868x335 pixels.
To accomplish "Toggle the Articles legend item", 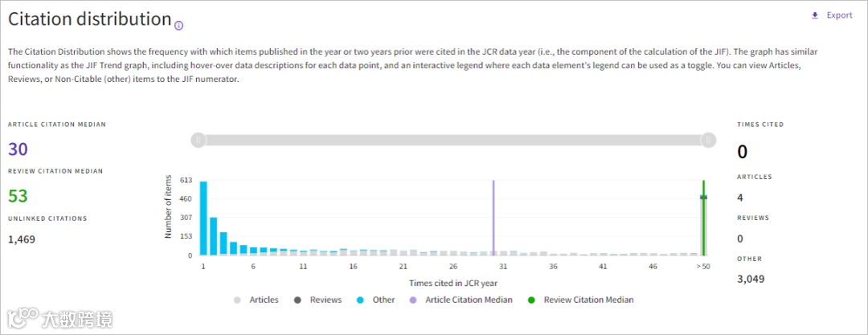I will click(x=256, y=300).
